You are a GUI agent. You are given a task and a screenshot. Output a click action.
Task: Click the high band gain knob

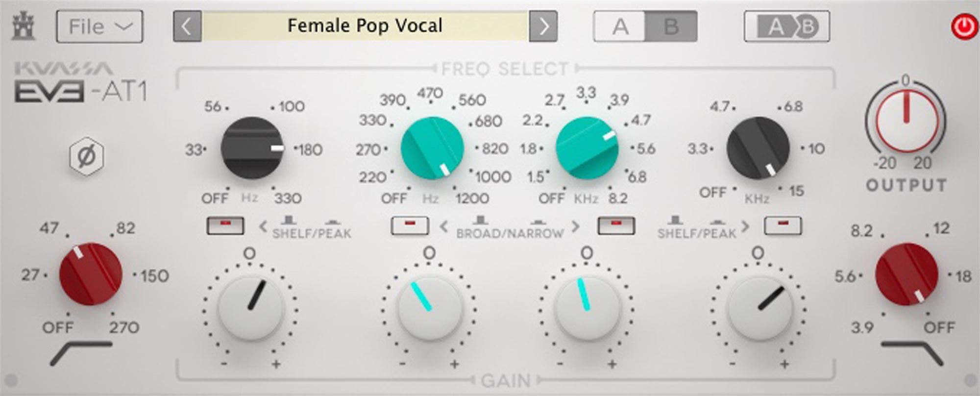click(x=759, y=308)
